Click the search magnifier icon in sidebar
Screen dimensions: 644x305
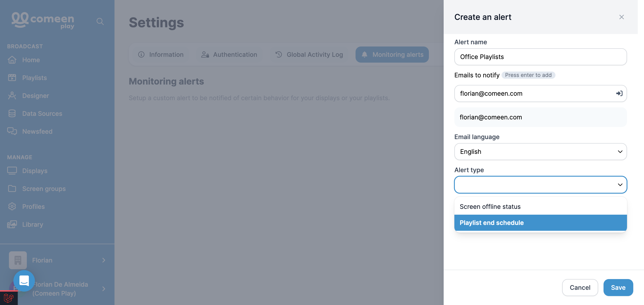coord(100,21)
